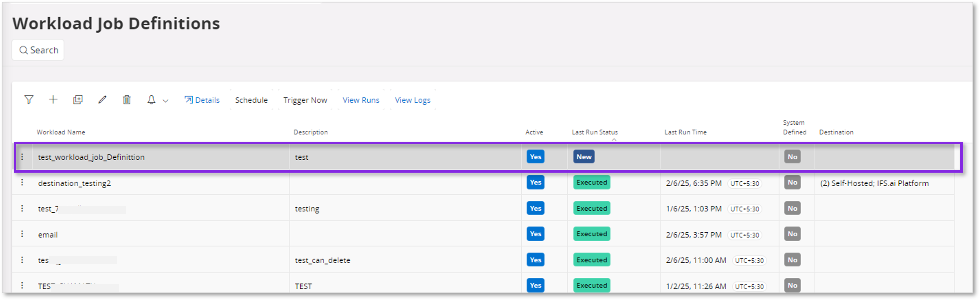Click the View Logs link
Screen dimensions: 980x300
tap(412, 100)
